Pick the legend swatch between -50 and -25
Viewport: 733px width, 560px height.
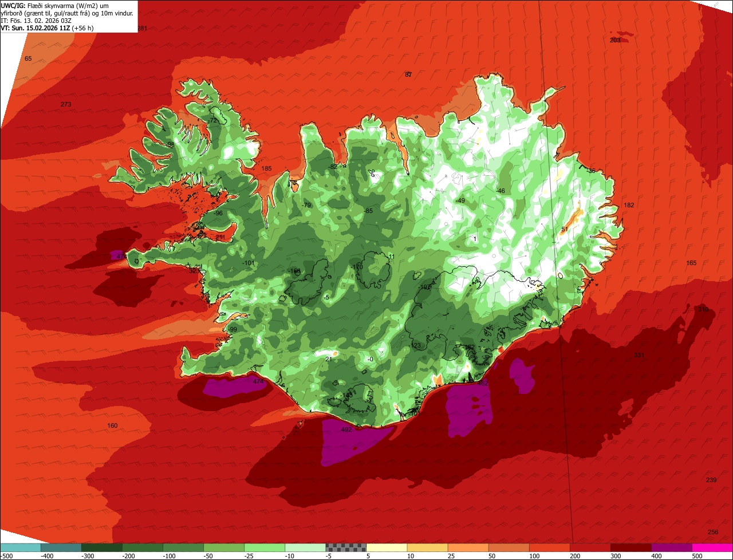(x=224, y=547)
